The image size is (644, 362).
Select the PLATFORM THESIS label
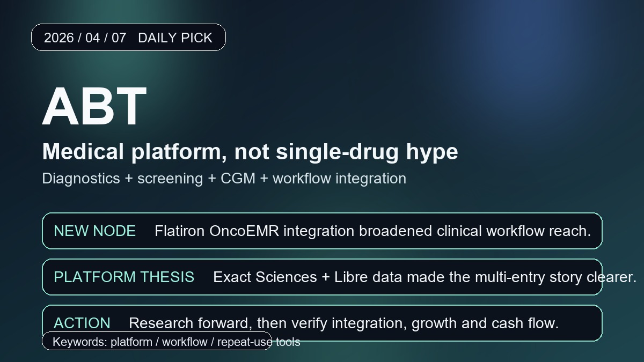point(124,277)
